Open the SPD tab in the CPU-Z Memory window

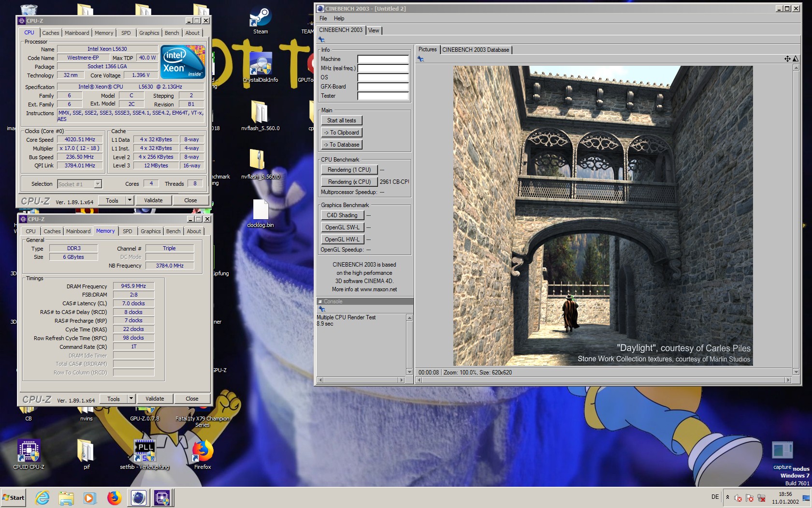tap(128, 231)
